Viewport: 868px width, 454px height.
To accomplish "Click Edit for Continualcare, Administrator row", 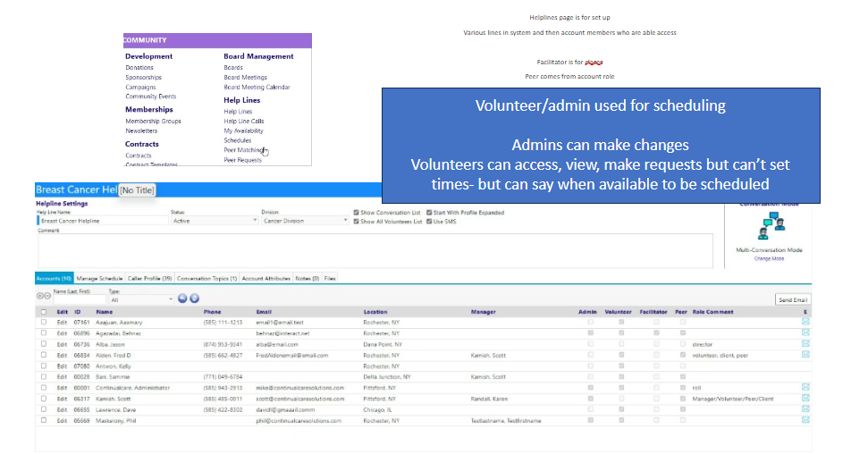I will [62, 388].
